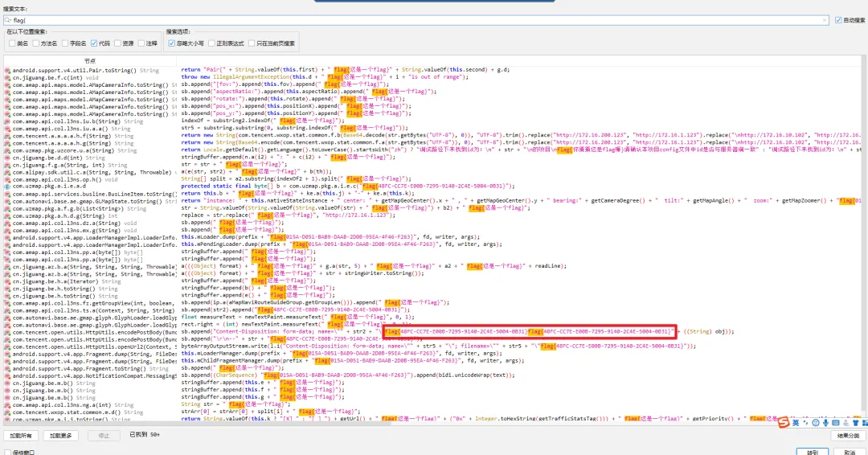Viewport: 868px width, 455px height.
Task: Click the 加载所有 button
Action: tap(20, 436)
